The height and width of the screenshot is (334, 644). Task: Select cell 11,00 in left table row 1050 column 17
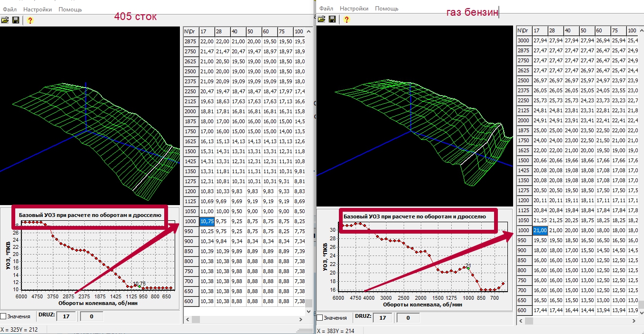pyautogui.click(x=207, y=211)
